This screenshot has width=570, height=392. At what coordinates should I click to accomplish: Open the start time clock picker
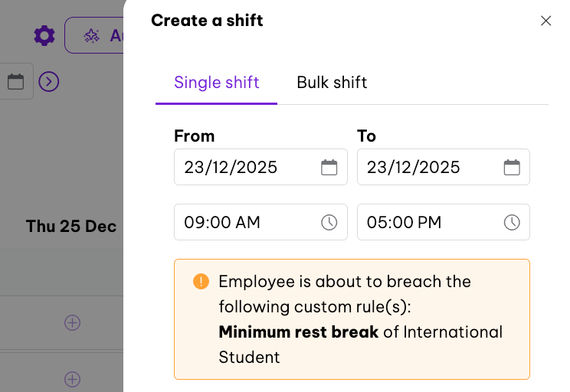pos(329,222)
